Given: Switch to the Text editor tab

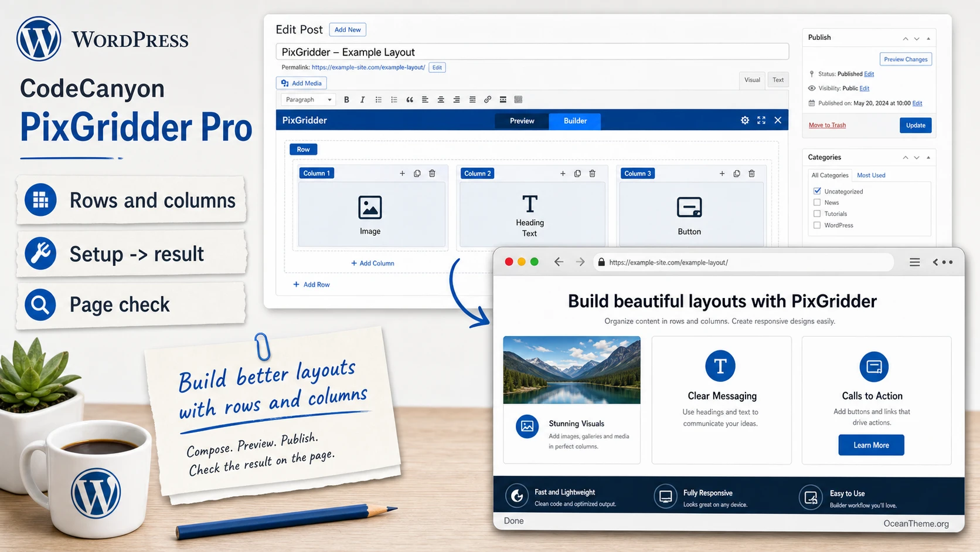Looking at the screenshot, I should pyautogui.click(x=778, y=80).
